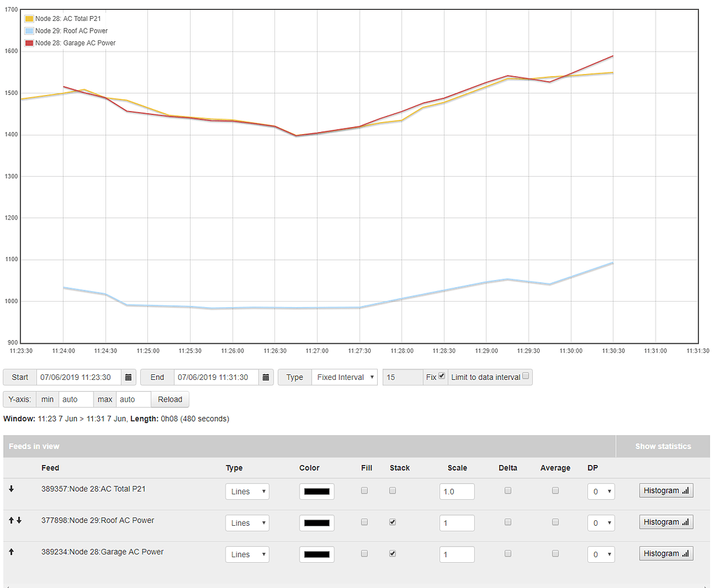Open the DP dropdown for Garage AC Power
This screenshot has height=588, width=715.
click(601, 553)
